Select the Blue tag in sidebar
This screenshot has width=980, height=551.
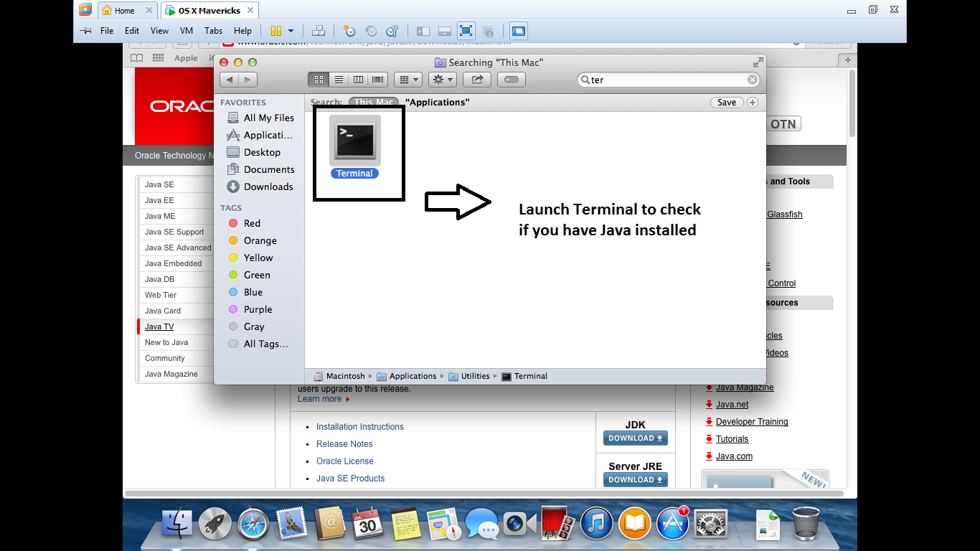pyautogui.click(x=245, y=292)
